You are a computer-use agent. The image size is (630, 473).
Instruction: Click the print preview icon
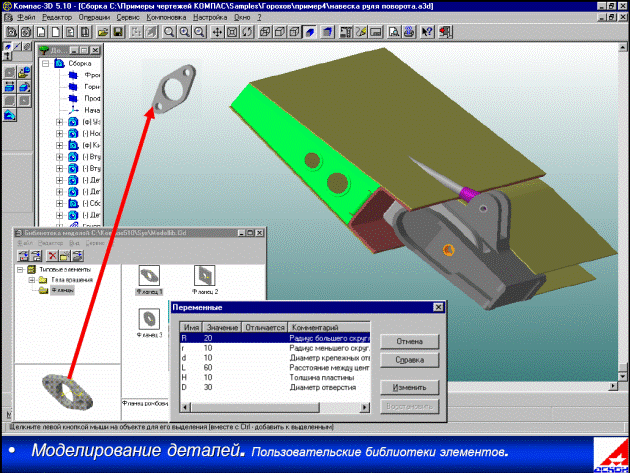click(394, 32)
